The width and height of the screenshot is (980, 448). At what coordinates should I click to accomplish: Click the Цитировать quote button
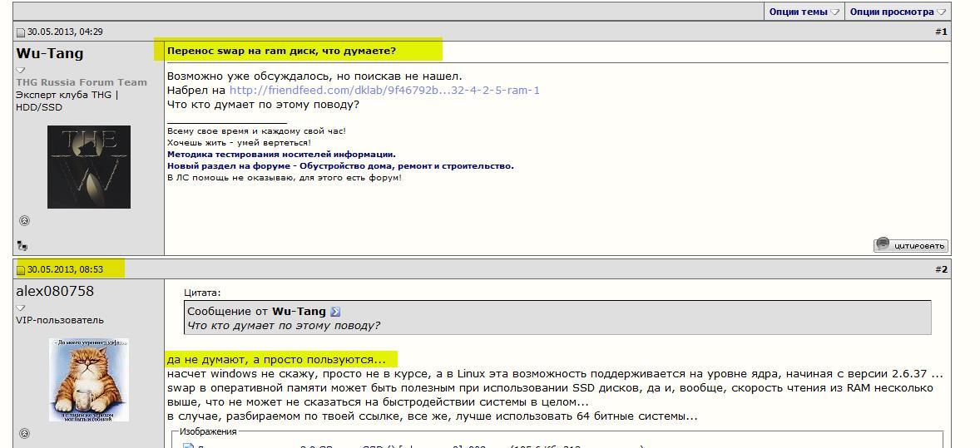click(910, 245)
